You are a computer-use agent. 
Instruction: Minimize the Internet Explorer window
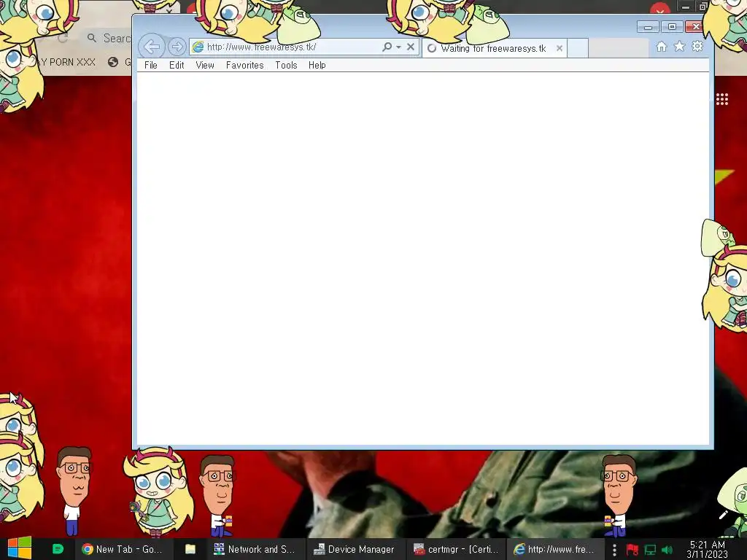[x=648, y=27]
